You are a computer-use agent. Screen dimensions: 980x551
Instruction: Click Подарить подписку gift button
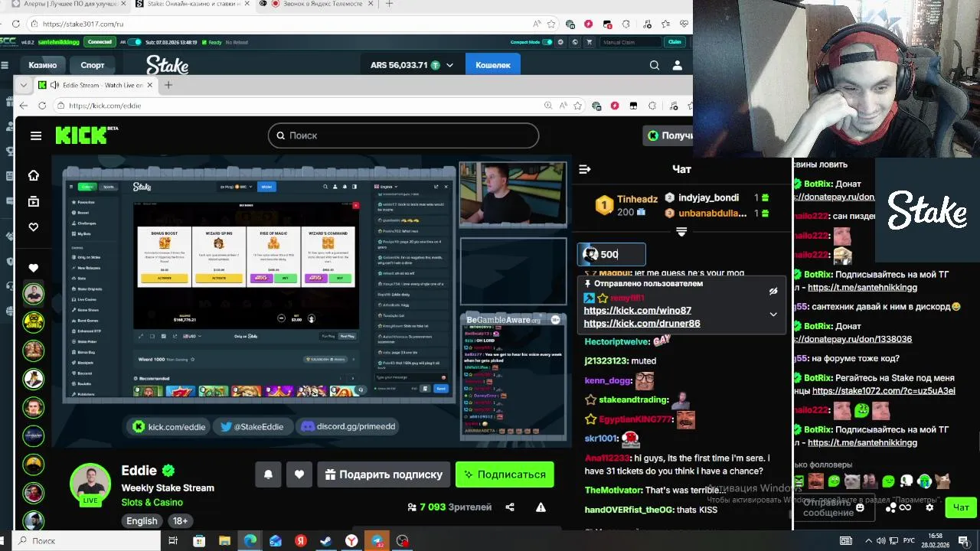(383, 474)
